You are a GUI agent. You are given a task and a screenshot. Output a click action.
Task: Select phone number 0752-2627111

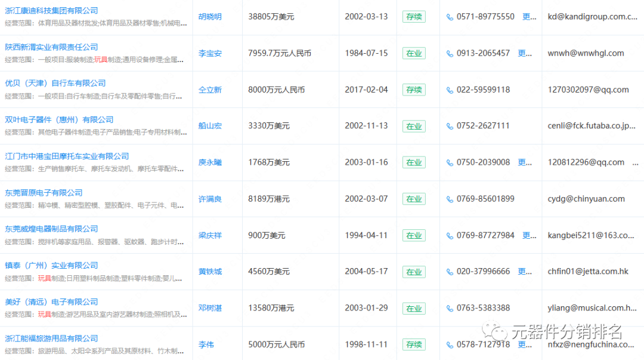[x=483, y=126]
